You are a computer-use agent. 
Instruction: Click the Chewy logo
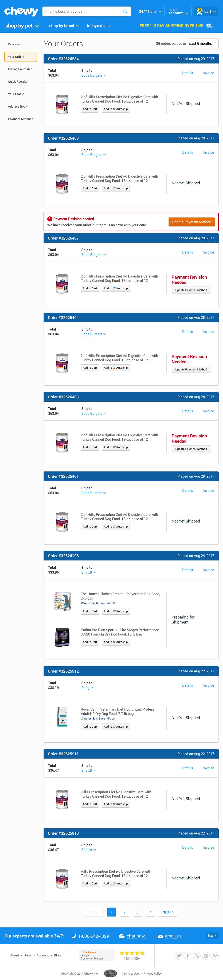(21, 11)
